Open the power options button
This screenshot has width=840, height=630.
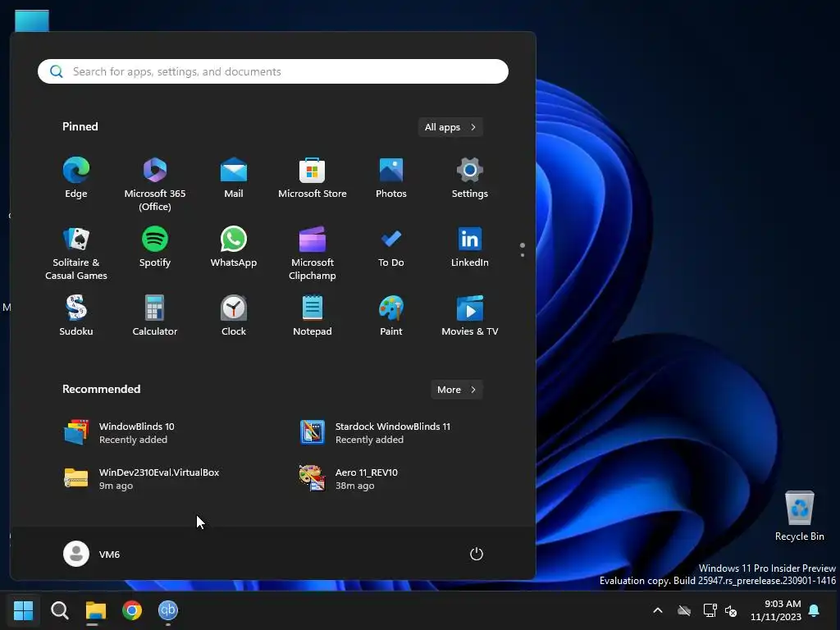(477, 554)
